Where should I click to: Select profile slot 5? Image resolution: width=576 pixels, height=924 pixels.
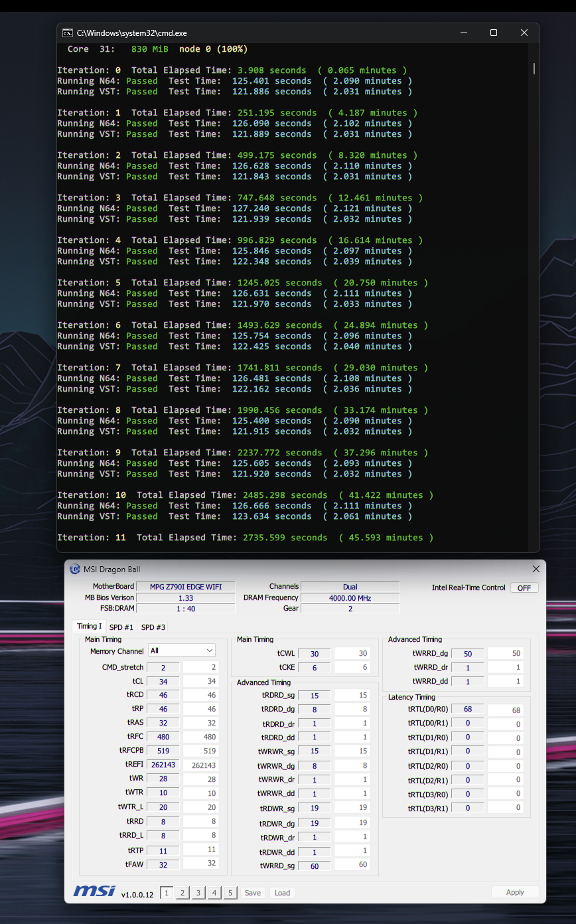point(230,893)
